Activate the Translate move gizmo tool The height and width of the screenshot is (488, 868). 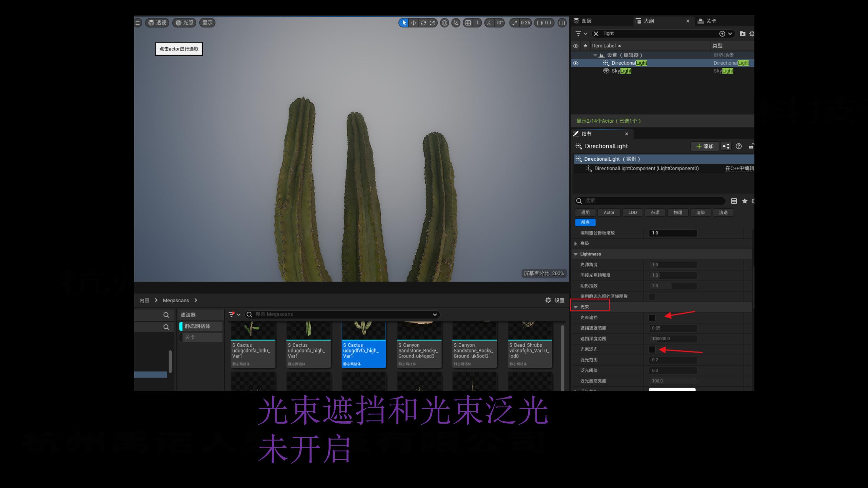coord(413,23)
